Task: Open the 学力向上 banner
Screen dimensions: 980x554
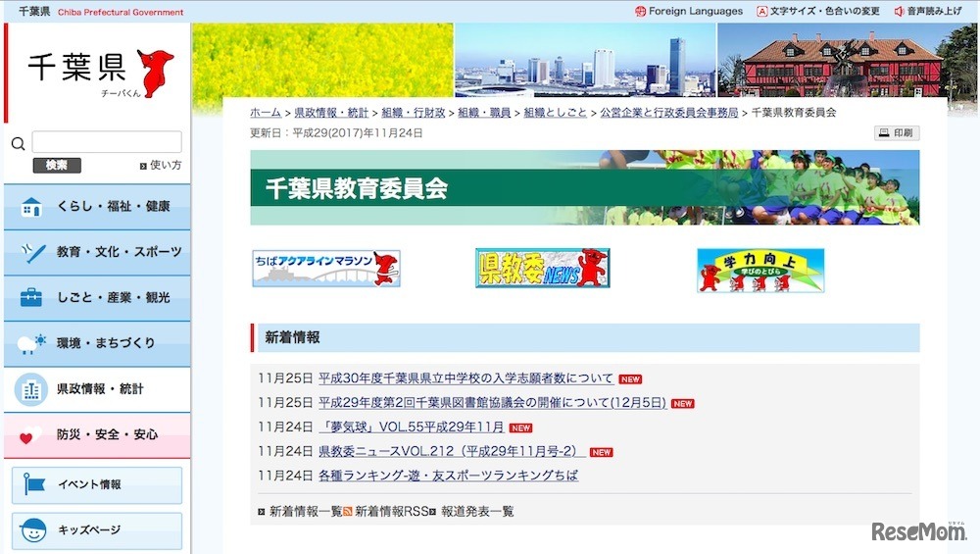Action: [x=760, y=270]
